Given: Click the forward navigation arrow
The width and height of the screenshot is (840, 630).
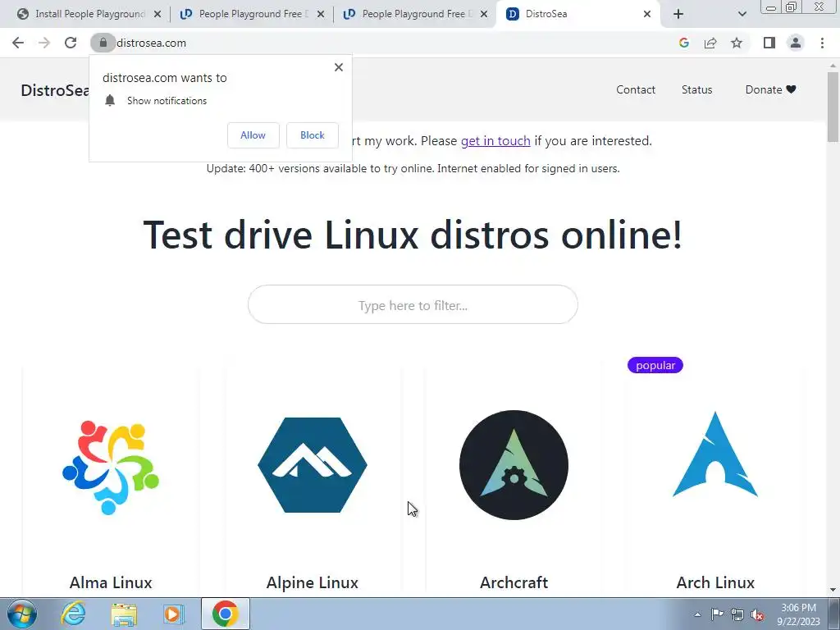Looking at the screenshot, I should 44,43.
